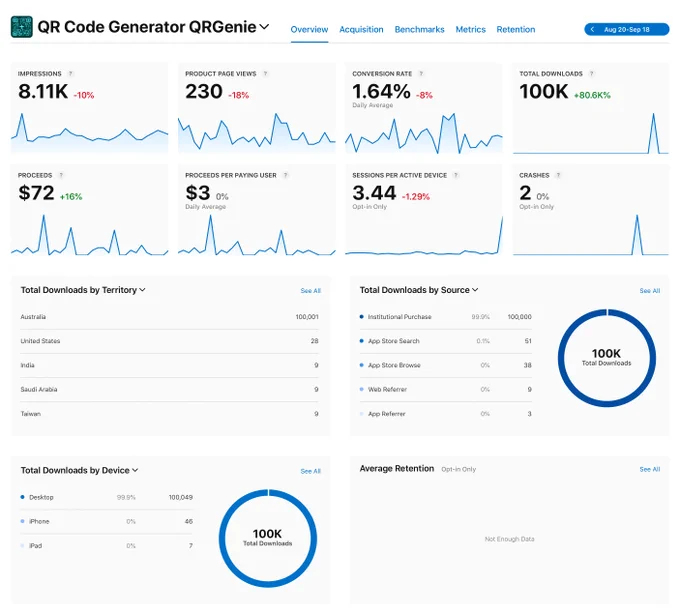This screenshot has height=613, width=680.
Task: Click the Institutional Purchase source row
Action: (446, 317)
